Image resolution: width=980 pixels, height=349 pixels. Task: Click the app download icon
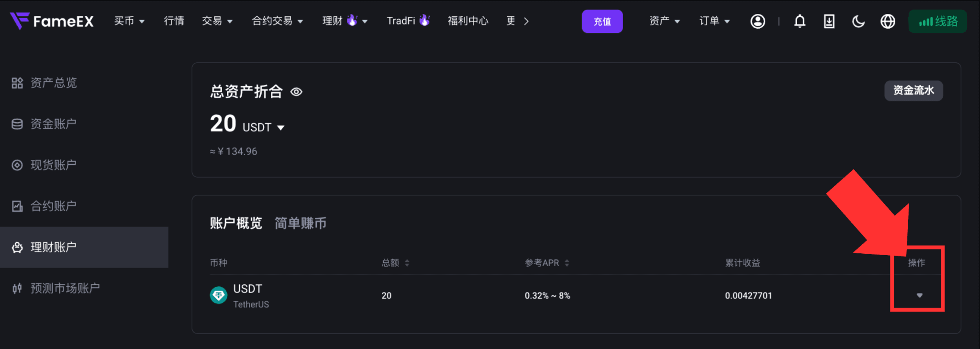pos(829,21)
